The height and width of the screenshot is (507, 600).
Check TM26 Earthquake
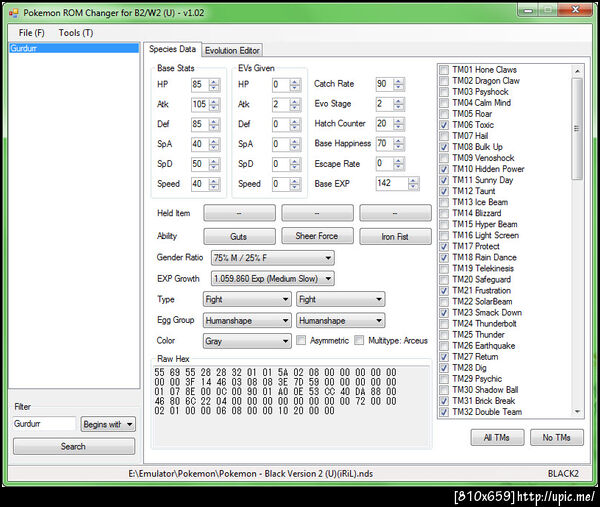(444, 346)
